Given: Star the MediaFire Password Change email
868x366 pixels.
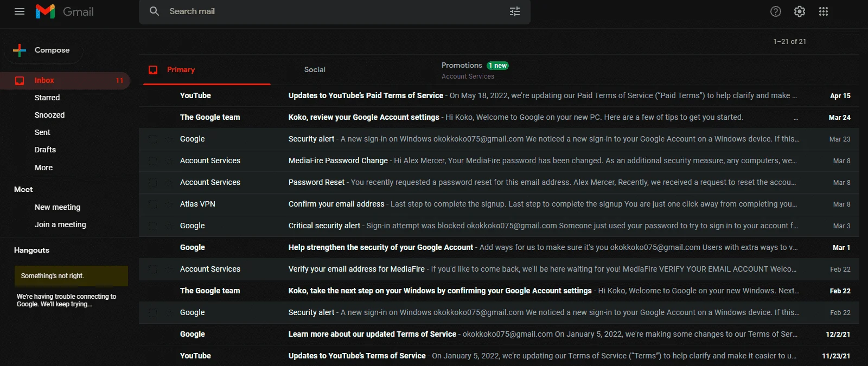Looking at the screenshot, I should click(168, 160).
